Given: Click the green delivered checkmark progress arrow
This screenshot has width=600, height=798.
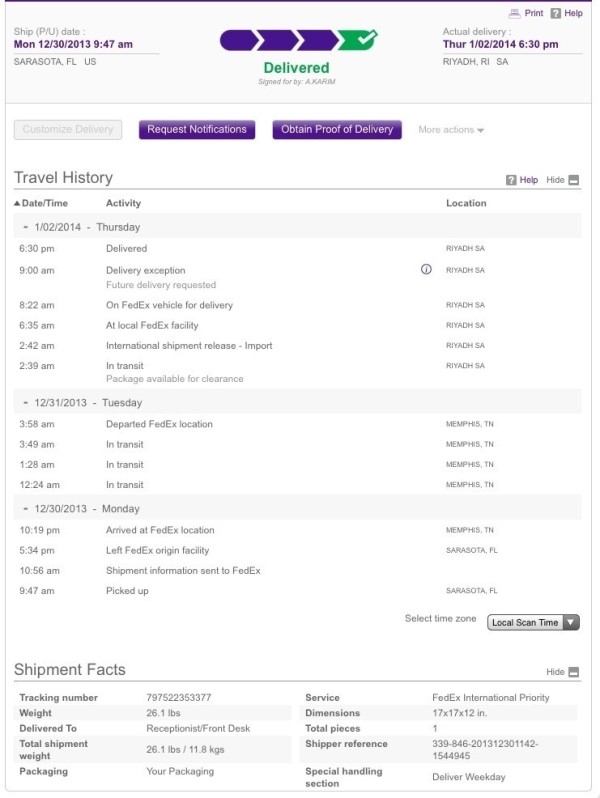Looking at the screenshot, I should 358,40.
